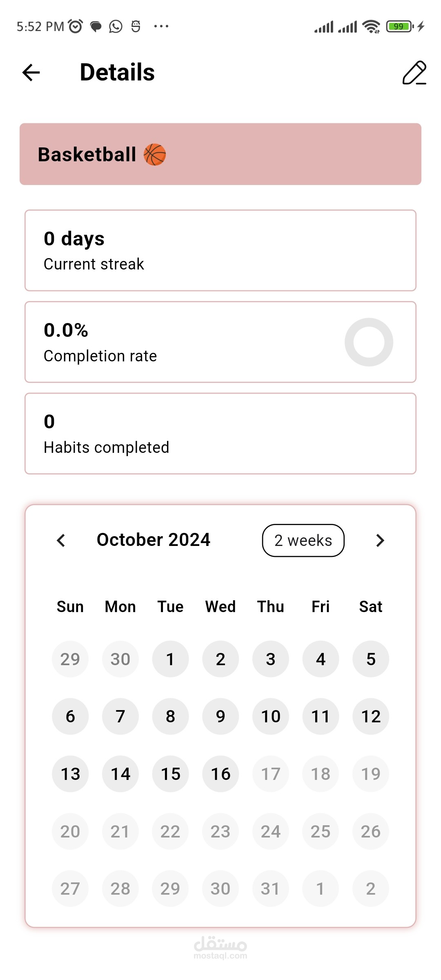Tap the back arrow icon
Screen dimensions: 441x980
click(31, 73)
